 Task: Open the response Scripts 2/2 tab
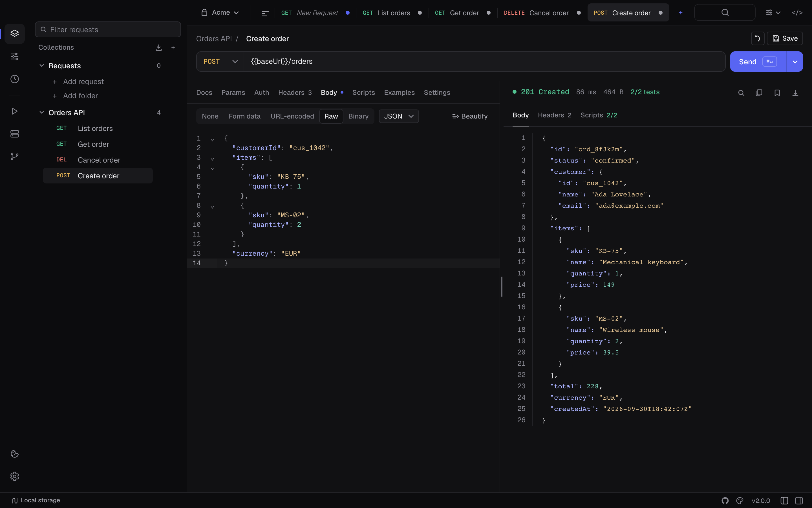click(x=599, y=115)
